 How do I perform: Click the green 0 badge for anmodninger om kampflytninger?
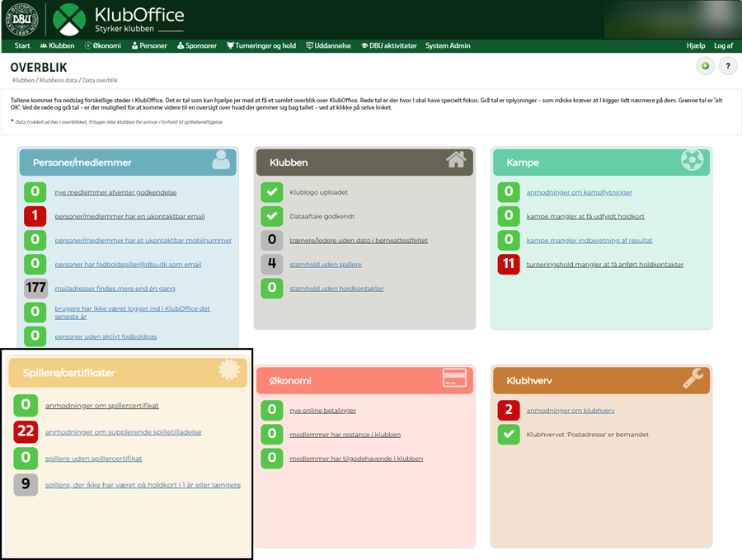(509, 191)
